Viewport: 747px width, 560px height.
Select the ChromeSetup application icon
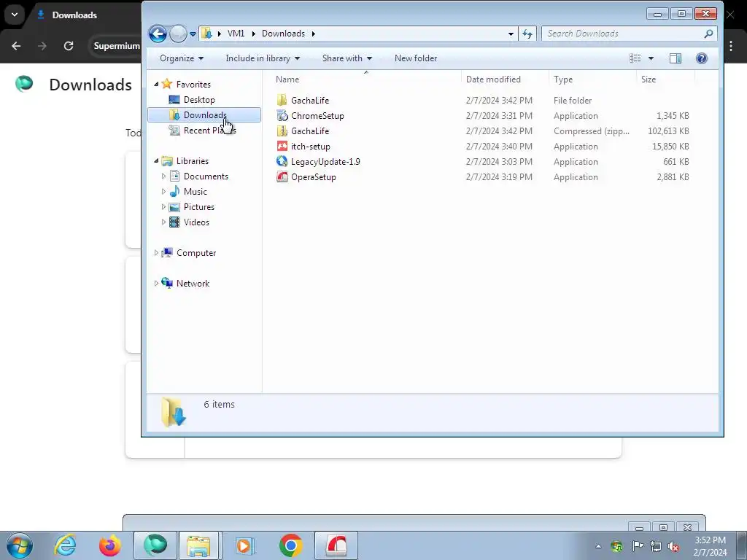click(282, 115)
